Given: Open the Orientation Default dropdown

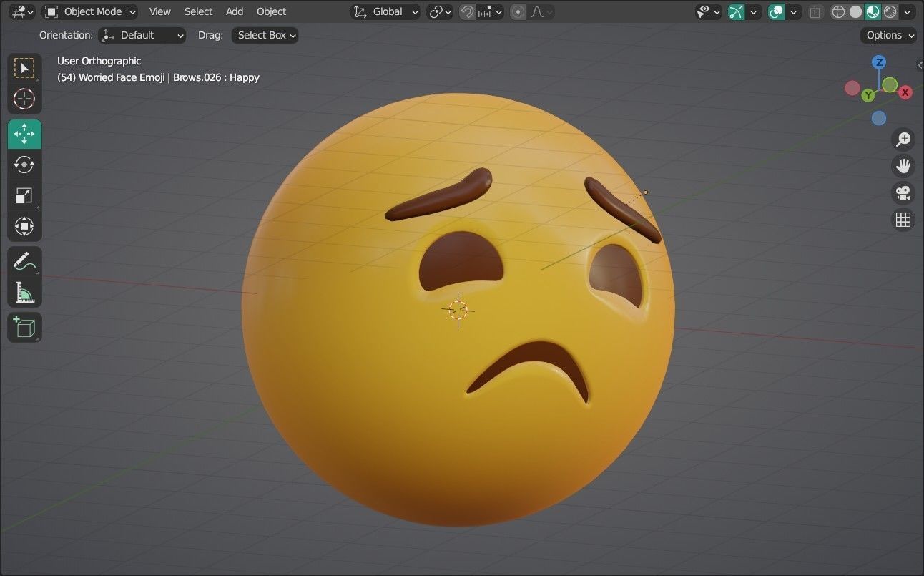Looking at the screenshot, I should coord(142,35).
